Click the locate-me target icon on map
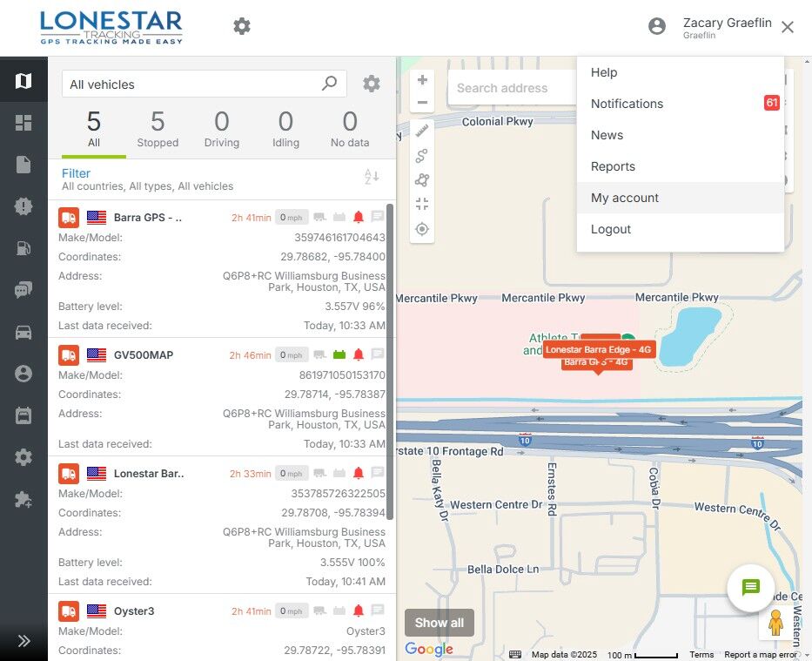Viewport: 812px width, 661px height. (x=422, y=228)
